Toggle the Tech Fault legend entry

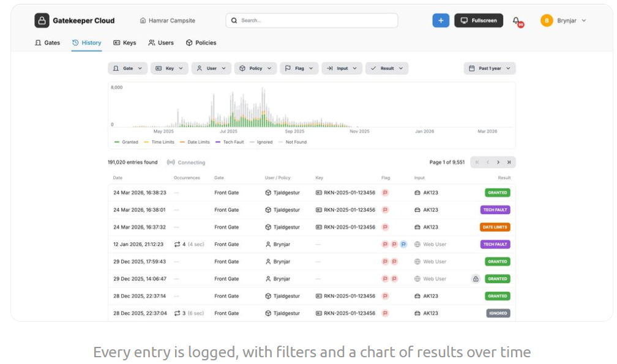[230, 142]
